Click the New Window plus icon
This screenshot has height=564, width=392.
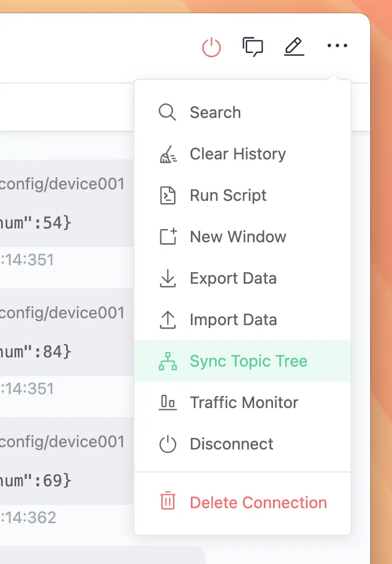point(167,237)
